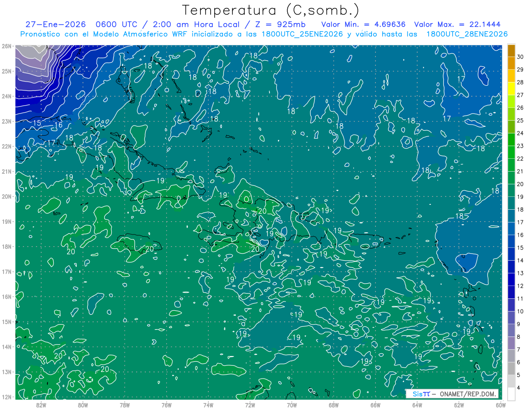The image size is (532, 411).
Task: Click the colorbar label '28'
Action: (520, 82)
